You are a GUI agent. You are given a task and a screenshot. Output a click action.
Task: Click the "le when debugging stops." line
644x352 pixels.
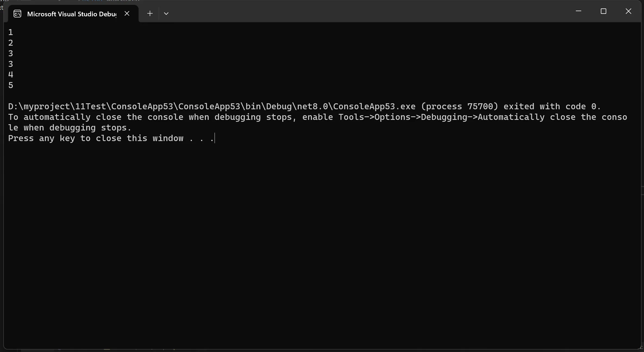pos(70,128)
